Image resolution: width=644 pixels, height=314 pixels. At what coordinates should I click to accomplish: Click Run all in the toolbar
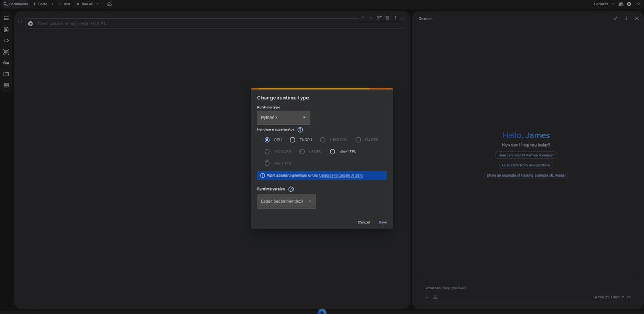click(84, 4)
